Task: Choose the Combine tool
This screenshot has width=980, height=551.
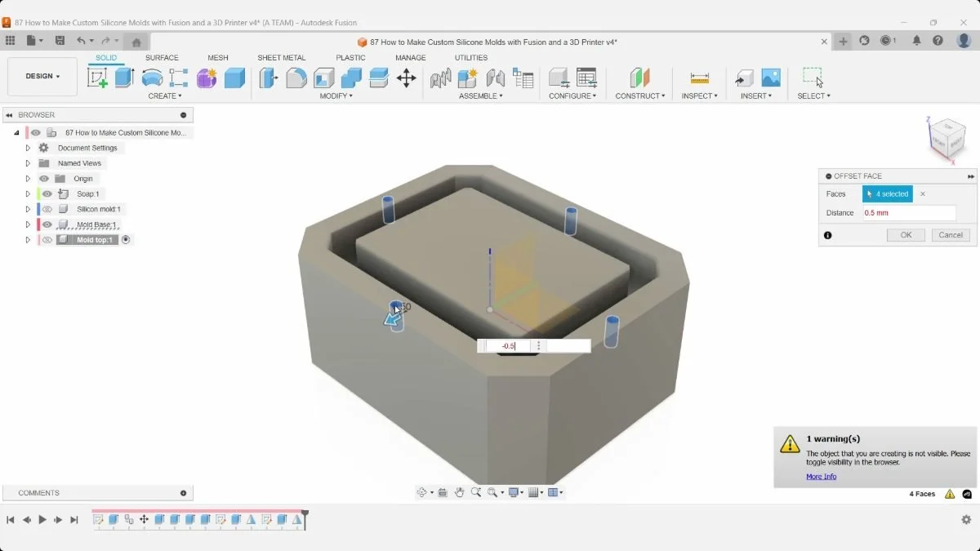Action: click(351, 78)
